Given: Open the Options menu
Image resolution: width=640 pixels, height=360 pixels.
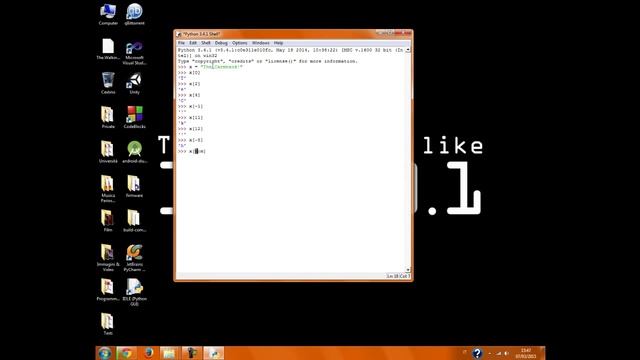Looking at the screenshot, I should pyautogui.click(x=240, y=43).
